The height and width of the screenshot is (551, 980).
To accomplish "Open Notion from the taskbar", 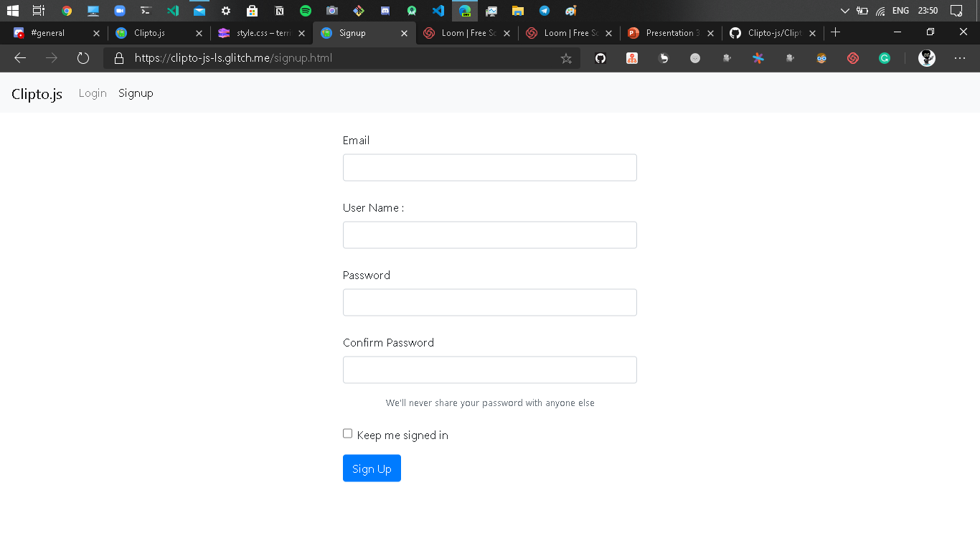I will tap(279, 11).
